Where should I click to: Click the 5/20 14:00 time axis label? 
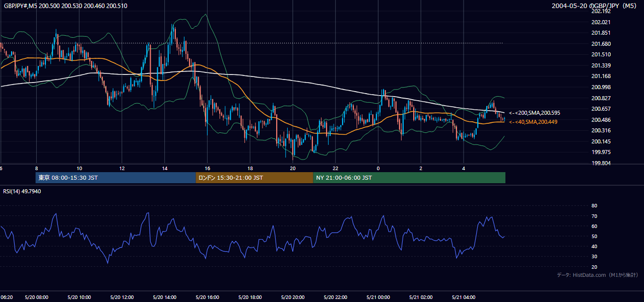tap(165, 297)
